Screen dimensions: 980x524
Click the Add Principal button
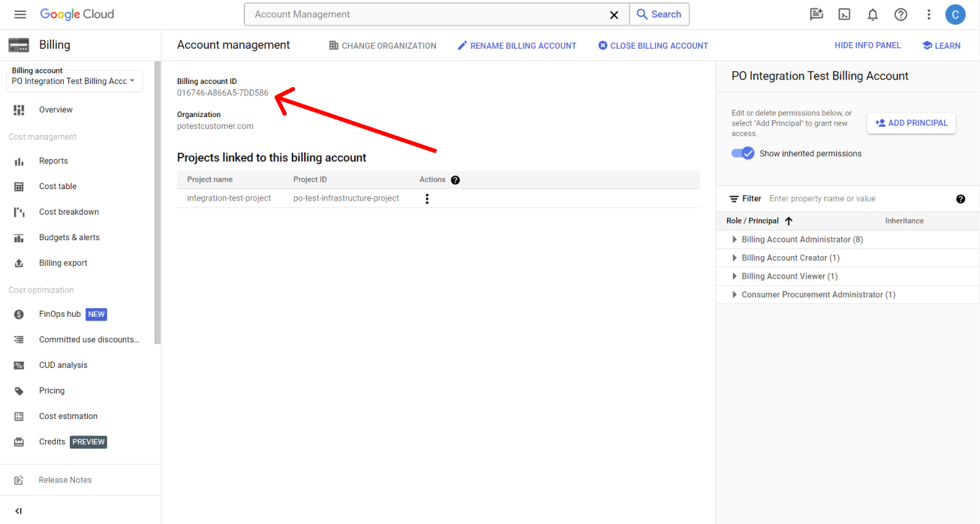pyautogui.click(x=911, y=123)
